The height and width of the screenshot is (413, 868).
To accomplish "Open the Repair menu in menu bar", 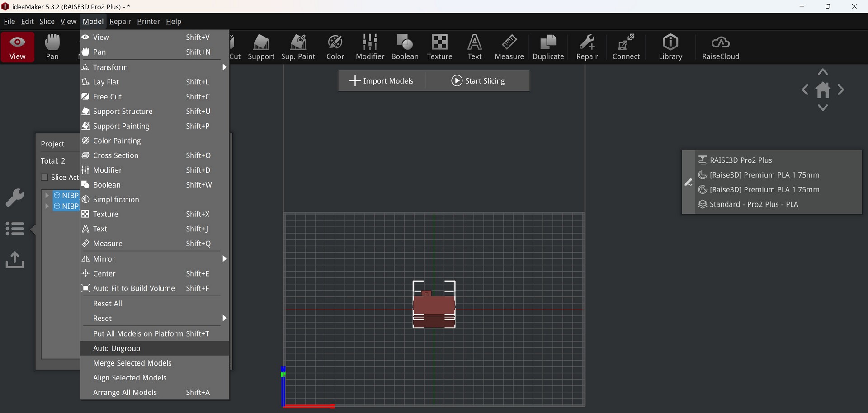I will (120, 21).
